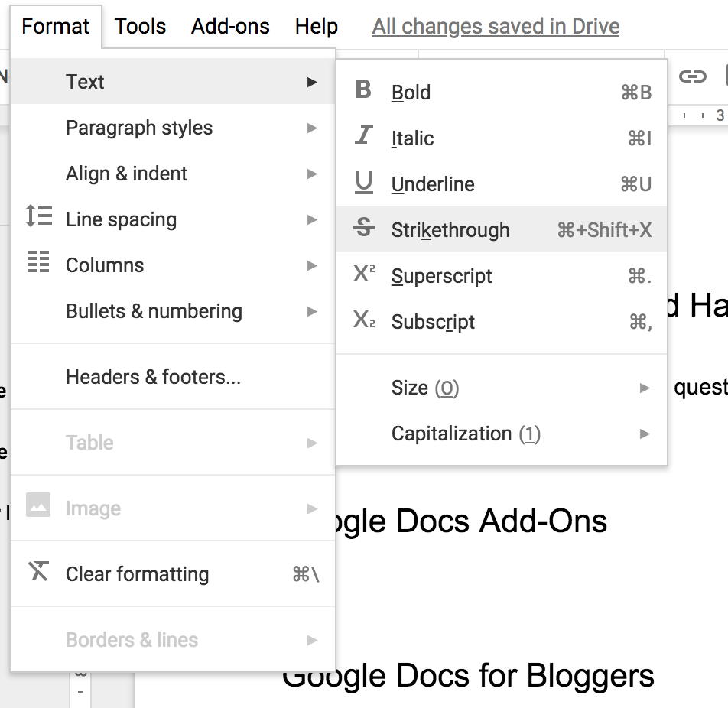Open the Tools menu
This screenshot has height=708, width=728.
(141, 27)
